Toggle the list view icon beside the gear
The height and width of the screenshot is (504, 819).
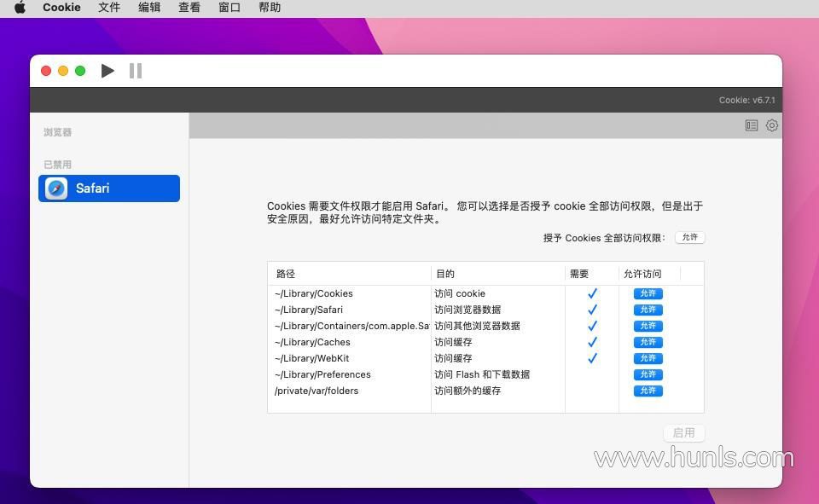pyautogui.click(x=751, y=125)
